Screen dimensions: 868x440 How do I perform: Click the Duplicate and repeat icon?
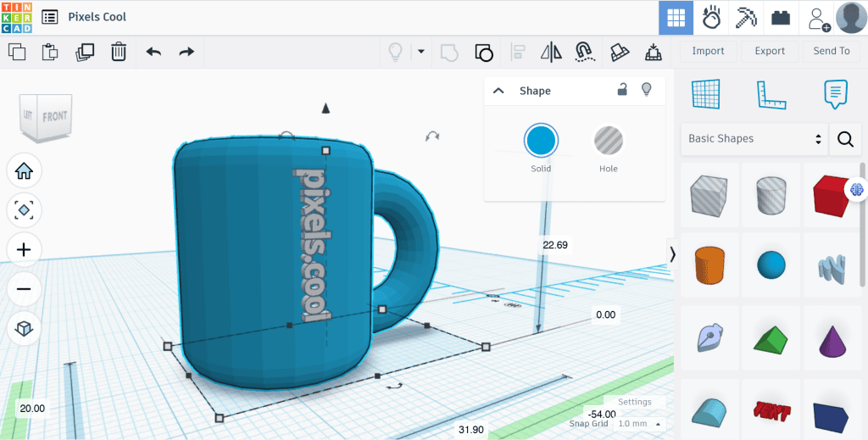click(85, 52)
